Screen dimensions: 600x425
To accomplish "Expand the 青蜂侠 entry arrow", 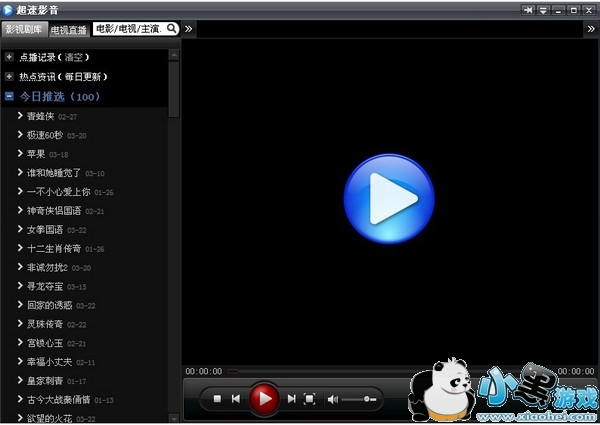I will tap(20, 115).
